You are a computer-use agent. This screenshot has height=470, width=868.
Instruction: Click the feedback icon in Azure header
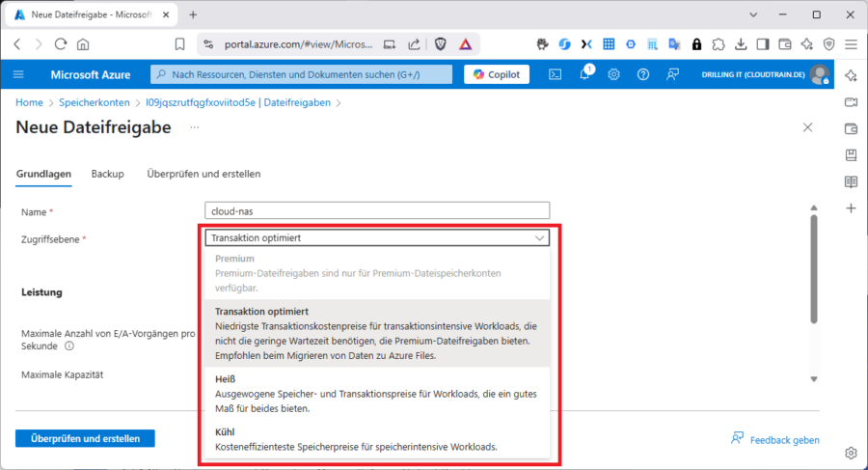click(673, 74)
